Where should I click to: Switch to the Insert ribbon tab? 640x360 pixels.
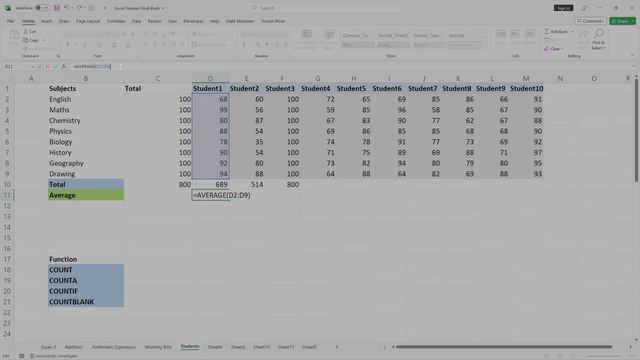tap(47, 21)
